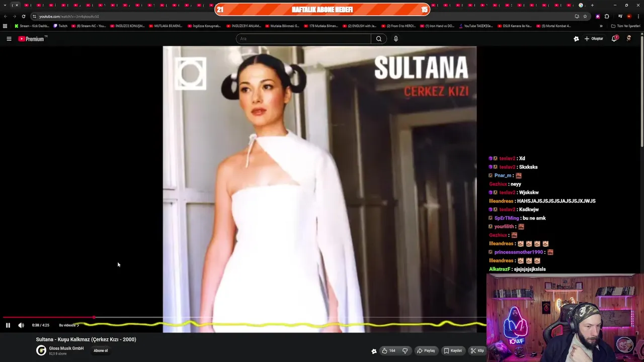Open the '(2) From 0 to HEROI...' bookmark
644x362 pixels.
tap(398, 26)
